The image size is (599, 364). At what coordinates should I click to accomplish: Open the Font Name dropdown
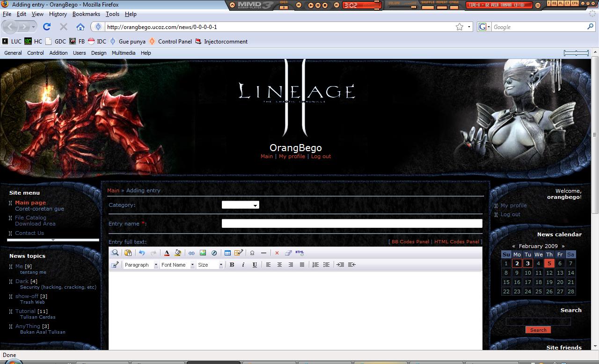pos(177,265)
